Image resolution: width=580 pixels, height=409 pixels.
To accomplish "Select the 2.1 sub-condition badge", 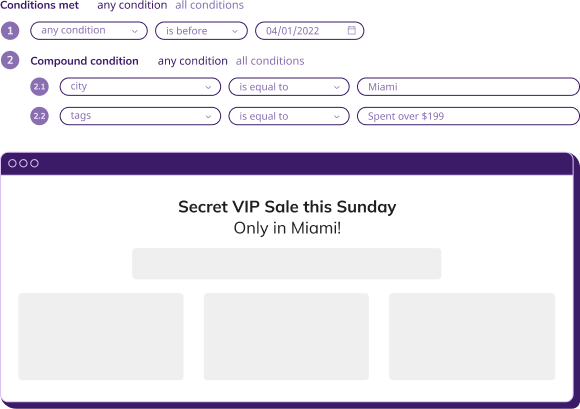I will (x=39, y=87).
